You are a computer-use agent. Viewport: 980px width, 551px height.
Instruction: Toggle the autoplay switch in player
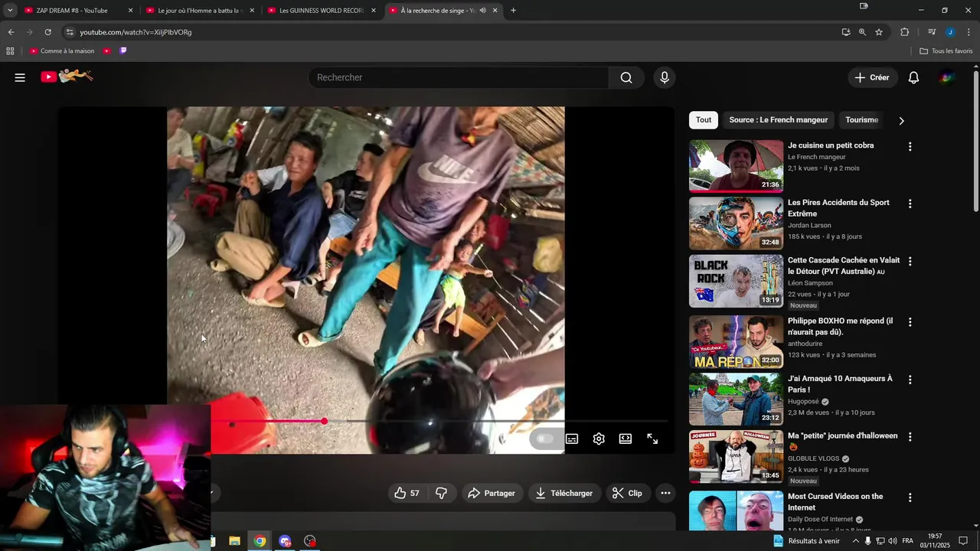click(x=544, y=439)
